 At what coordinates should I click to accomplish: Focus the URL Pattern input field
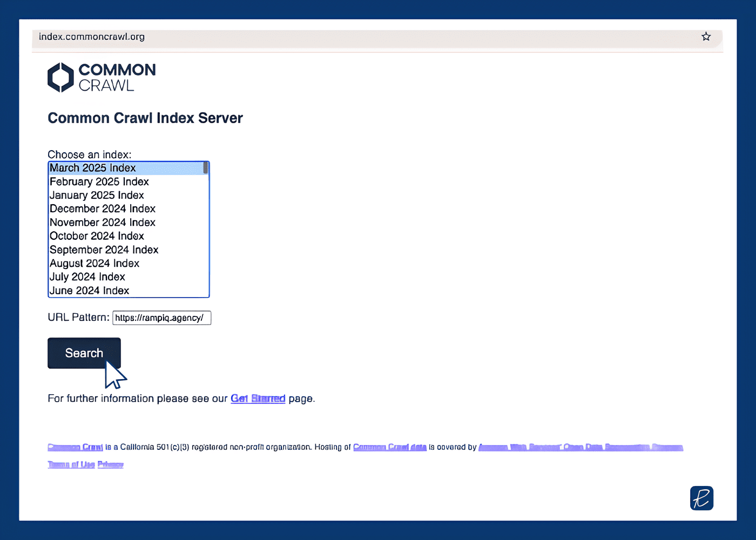[x=161, y=318]
